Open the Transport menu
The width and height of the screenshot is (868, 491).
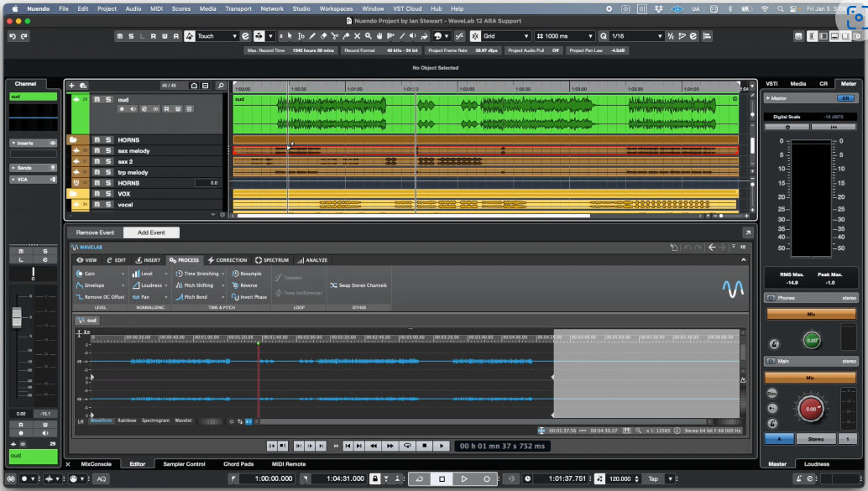(x=238, y=8)
